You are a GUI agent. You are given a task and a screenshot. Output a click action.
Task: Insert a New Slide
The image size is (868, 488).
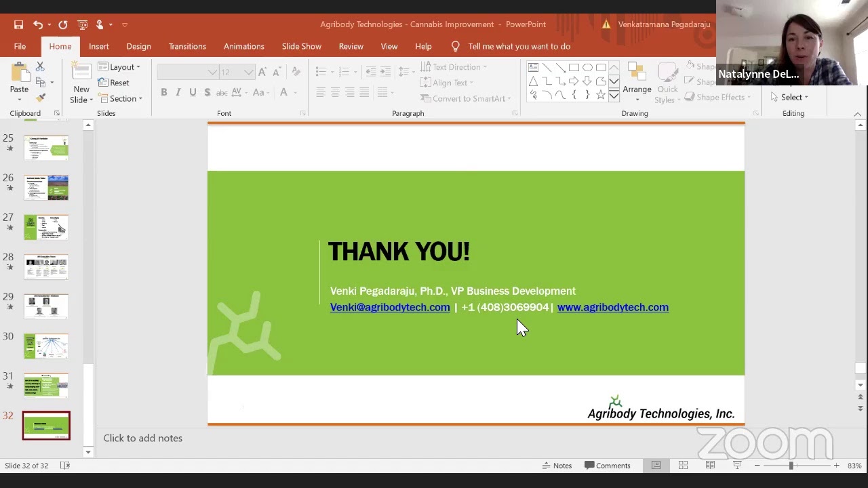(x=81, y=84)
